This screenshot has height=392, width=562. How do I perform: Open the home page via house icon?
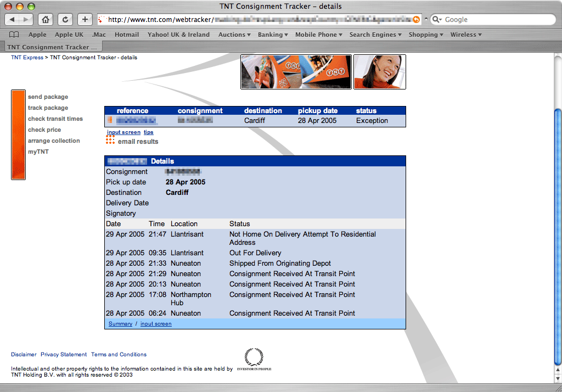click(x=46, y=19)
